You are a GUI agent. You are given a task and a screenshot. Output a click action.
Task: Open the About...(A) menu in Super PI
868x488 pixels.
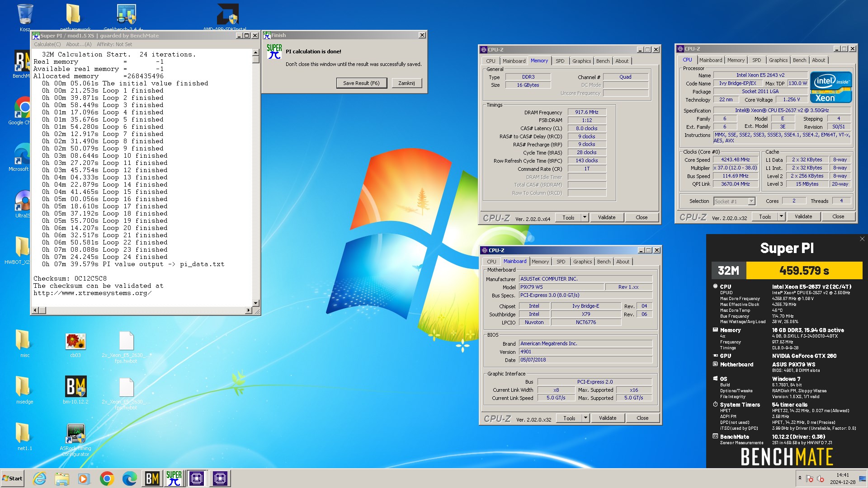pyautogui.click(x=79, y=44)
